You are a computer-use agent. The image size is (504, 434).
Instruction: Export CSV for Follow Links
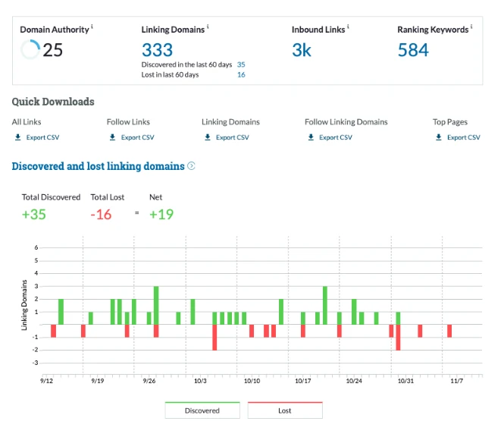click(x=138, y=137)
